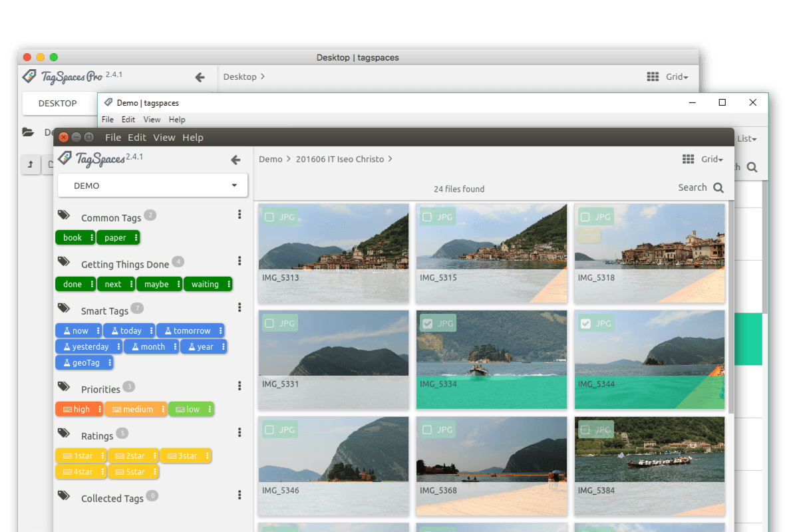Open Collected Tags three-dot menu
The image size is (785, 532).
click(x=239, y=495)
